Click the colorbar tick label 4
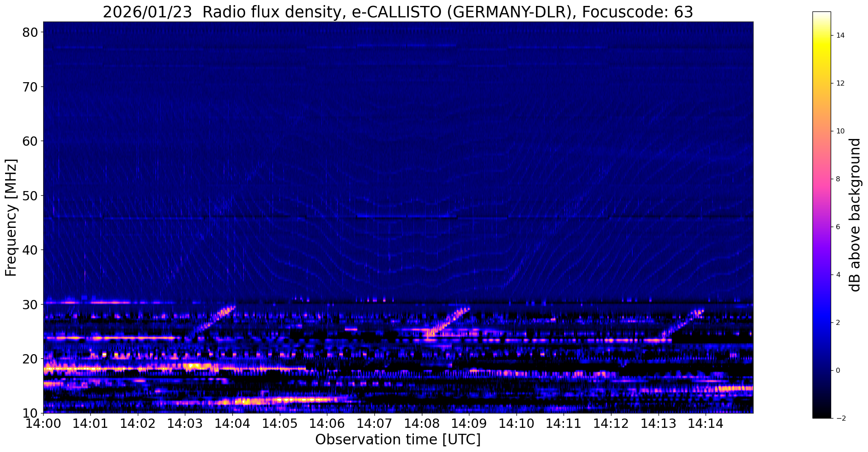This screenshot has height=452, width=868. coord(838,275)
